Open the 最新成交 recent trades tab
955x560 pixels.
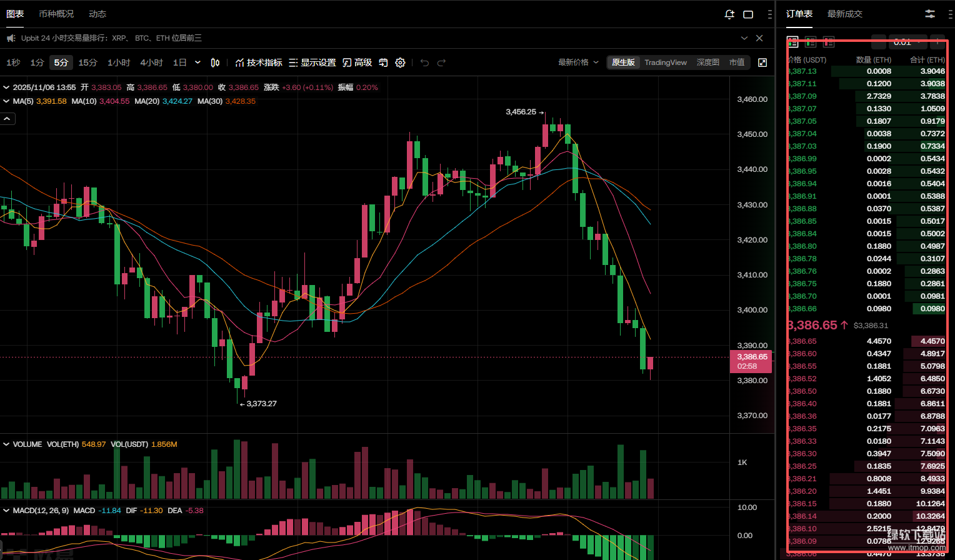point(844,14)
